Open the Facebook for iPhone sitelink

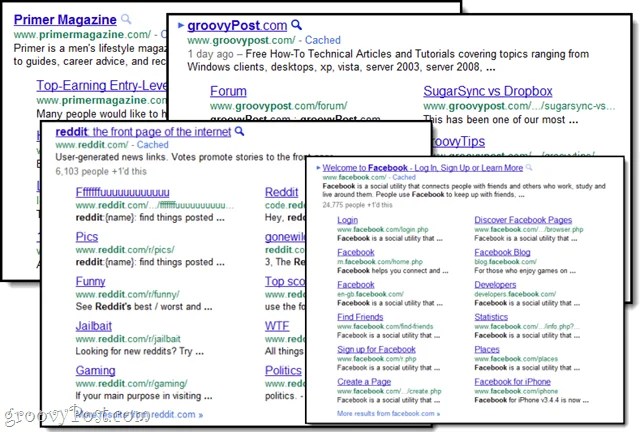point(512,382)
